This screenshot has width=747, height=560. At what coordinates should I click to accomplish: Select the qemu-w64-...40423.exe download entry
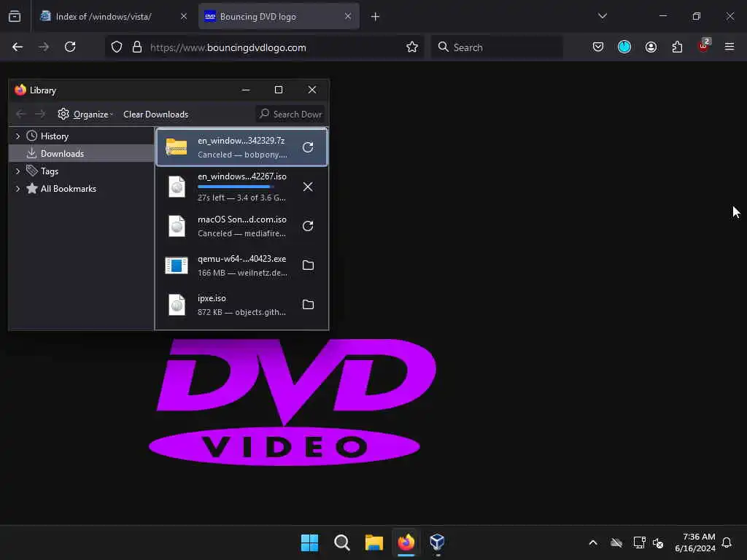[241, 265]
